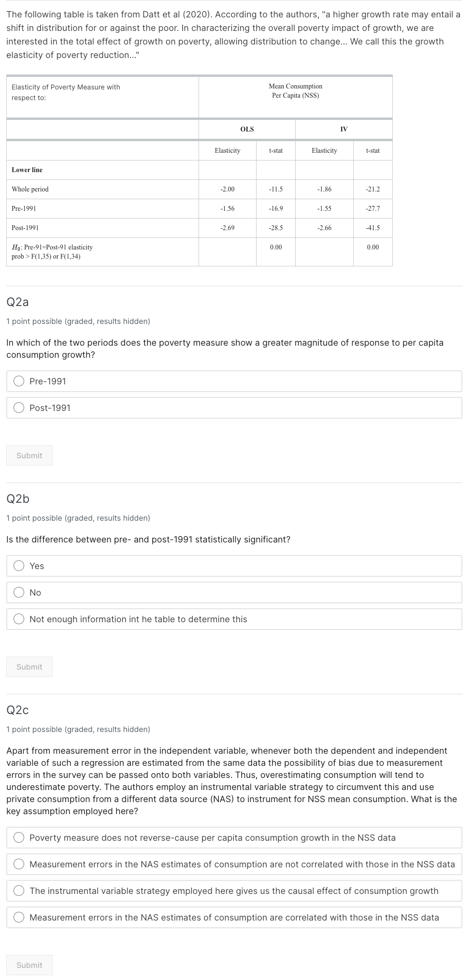The width and height of the screenshot is (473, 980).
Task: Pick 'instrumental variable strategy gives causal effect' option
Action: tap(19, 891)
